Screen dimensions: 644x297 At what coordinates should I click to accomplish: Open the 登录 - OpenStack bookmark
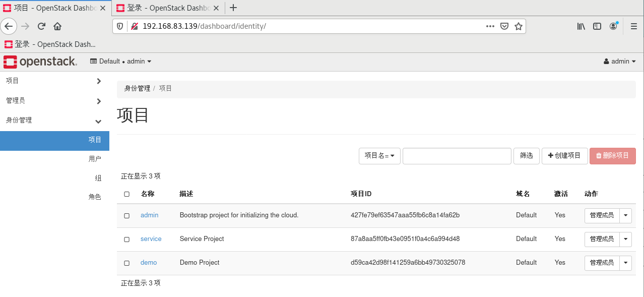pyautogui.click(x=50, y=44)
